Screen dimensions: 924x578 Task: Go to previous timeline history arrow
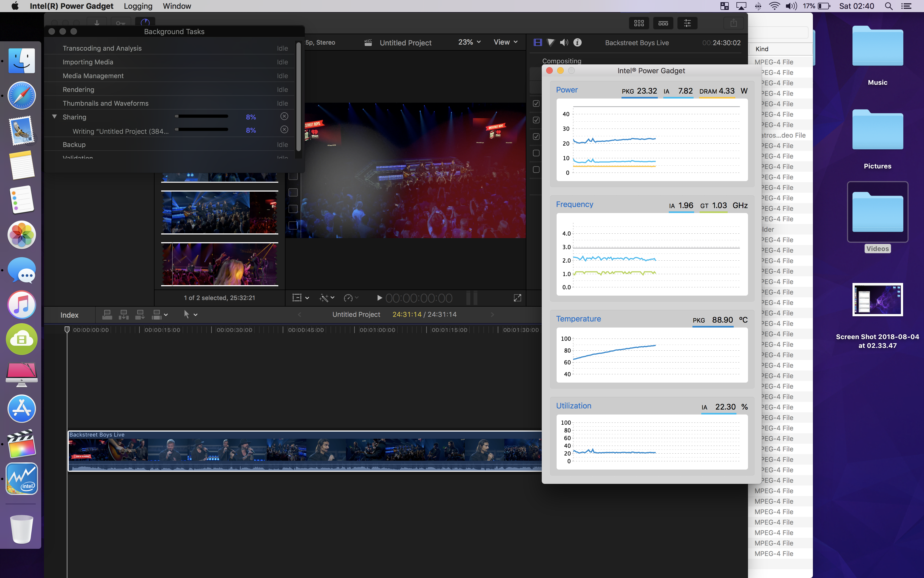(x=299, y=315)
